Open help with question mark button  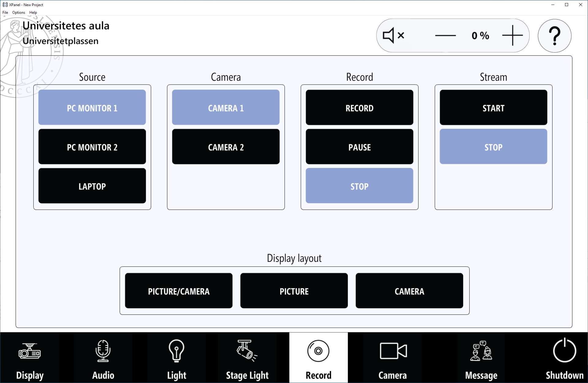(554, 36)
